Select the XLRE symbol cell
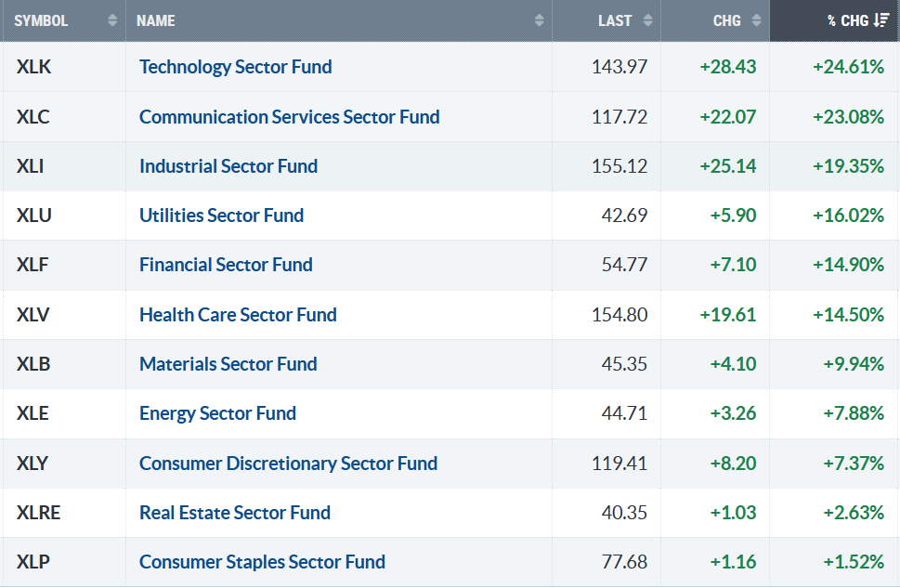900x588 pixels. point(38,513)
